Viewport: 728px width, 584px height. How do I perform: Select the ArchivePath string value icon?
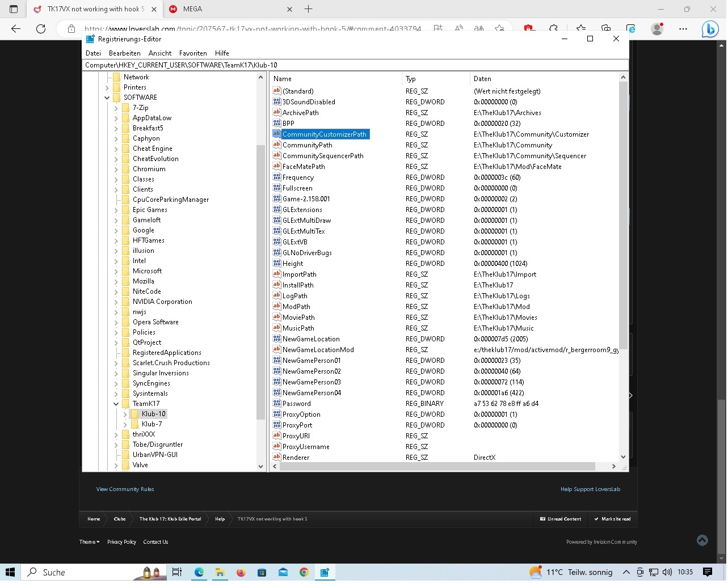(277, 112)
